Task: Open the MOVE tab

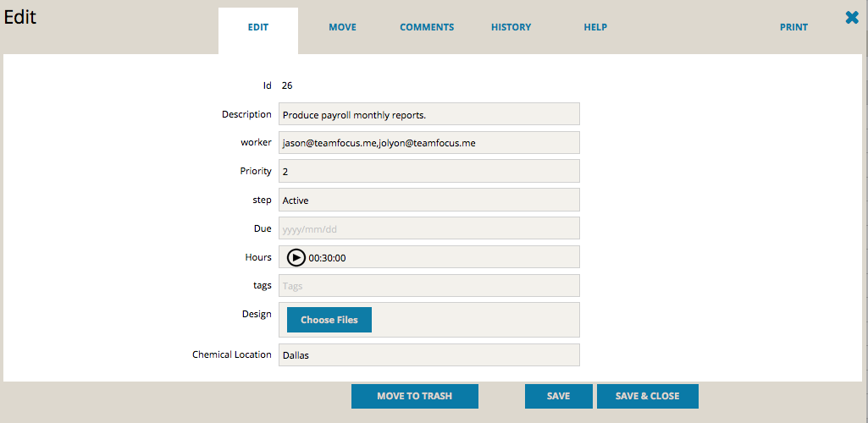Action: click(x=342, y=27)
